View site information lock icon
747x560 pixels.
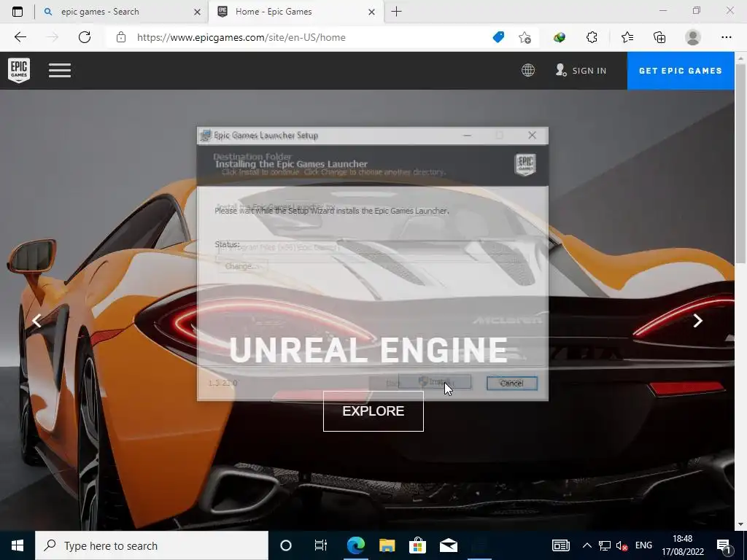pyautogui.click(x=121, y=37)
